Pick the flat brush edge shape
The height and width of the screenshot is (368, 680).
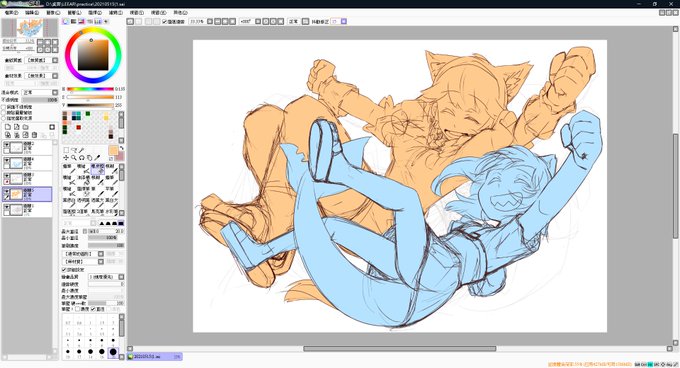point(121,223)
